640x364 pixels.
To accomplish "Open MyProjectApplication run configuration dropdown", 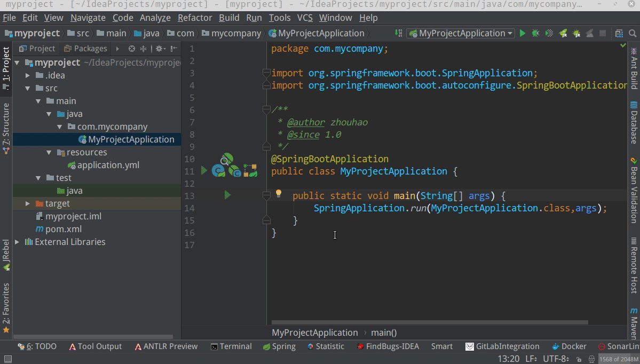I will [x=461, y=34].
